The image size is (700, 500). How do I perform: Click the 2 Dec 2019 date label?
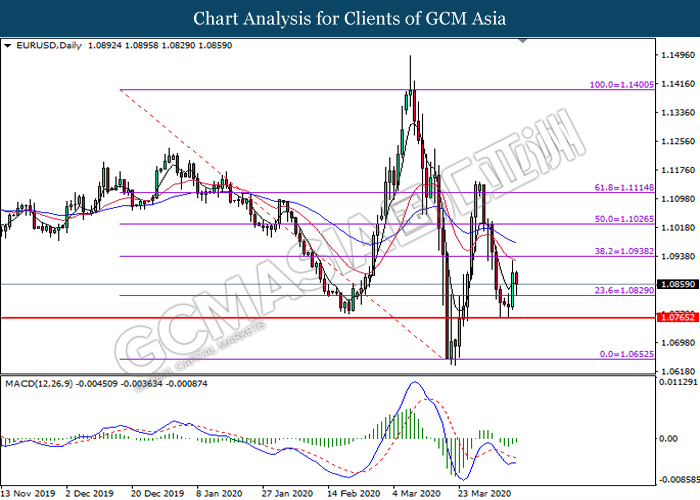click(x=90, y=493)
